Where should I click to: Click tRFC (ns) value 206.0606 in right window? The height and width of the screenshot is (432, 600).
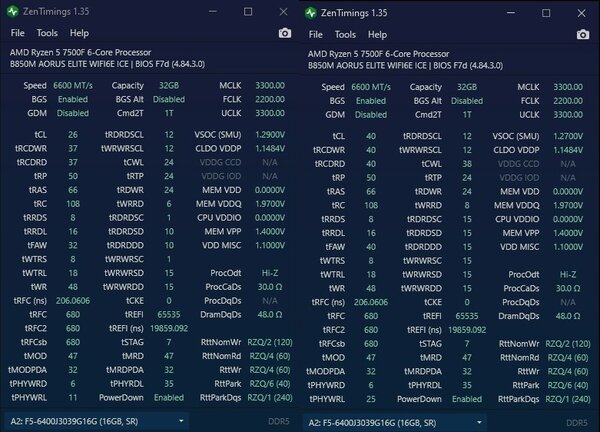click(x=371, y=302)
